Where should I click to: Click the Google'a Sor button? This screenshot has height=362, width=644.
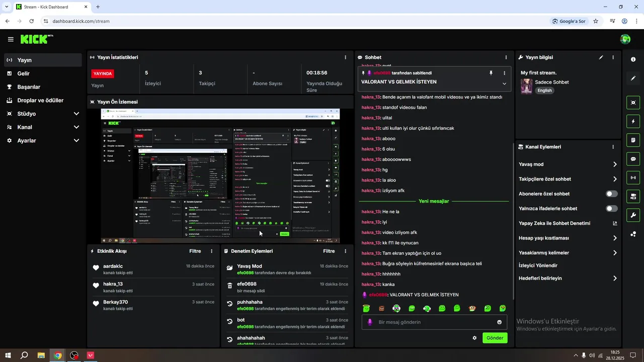[x=569, y=21]
